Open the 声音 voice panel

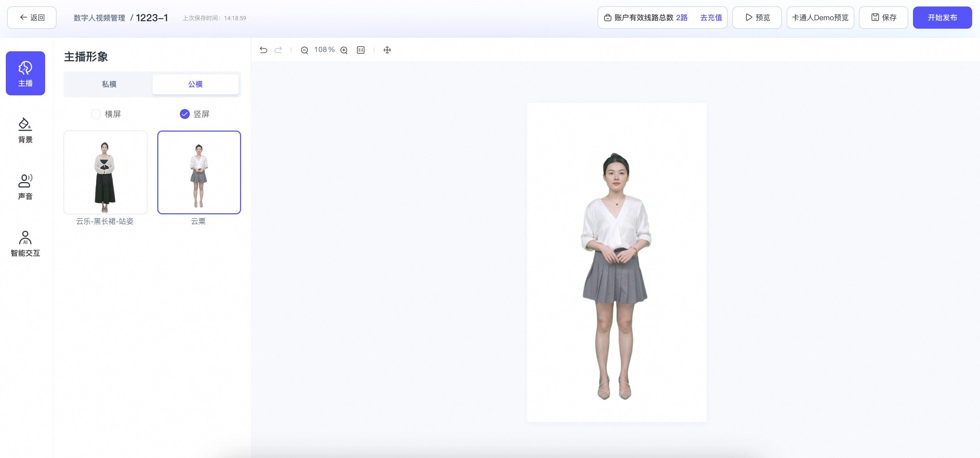(x=25, y=187)
